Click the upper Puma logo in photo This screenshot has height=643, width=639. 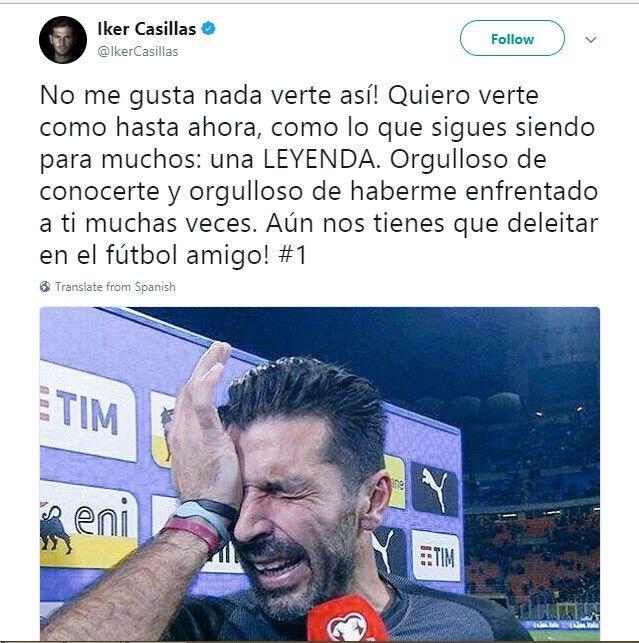[x=434, y=489]
